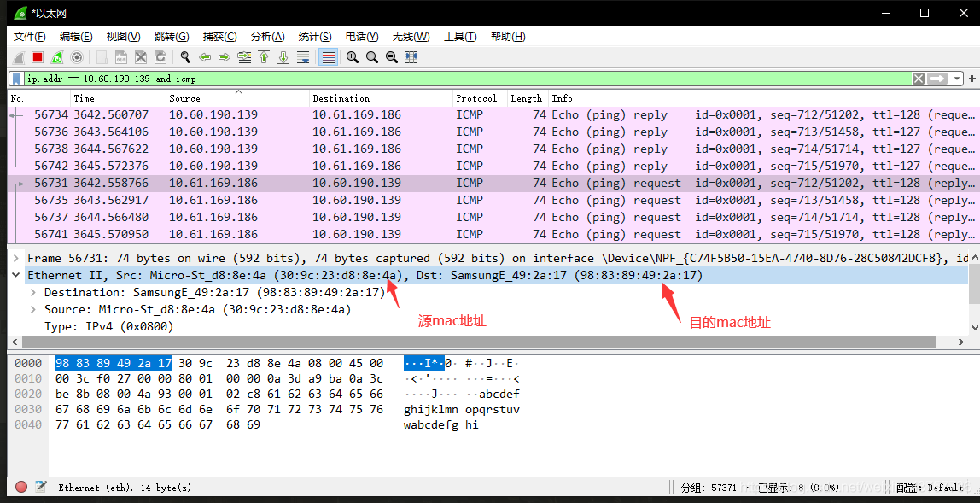980x503 pixels.
Task: Jump to the last packet icon
Action: [283, 57]
